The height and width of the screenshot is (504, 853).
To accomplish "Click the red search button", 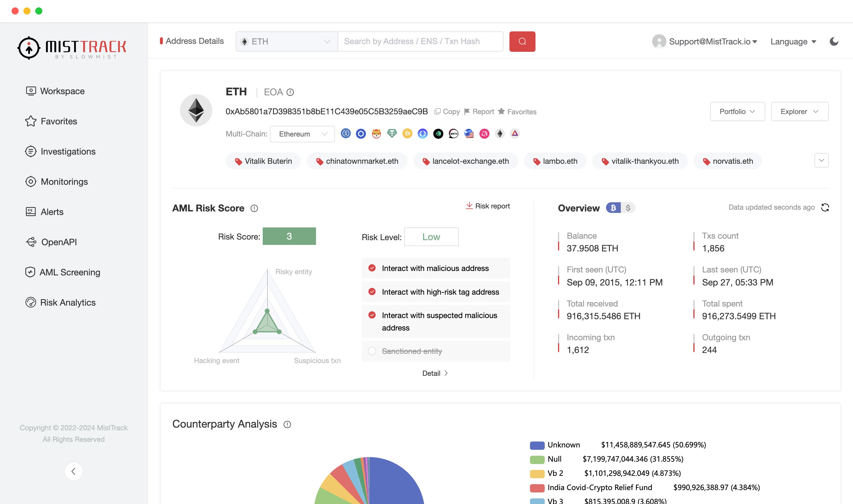I will 522,41.
